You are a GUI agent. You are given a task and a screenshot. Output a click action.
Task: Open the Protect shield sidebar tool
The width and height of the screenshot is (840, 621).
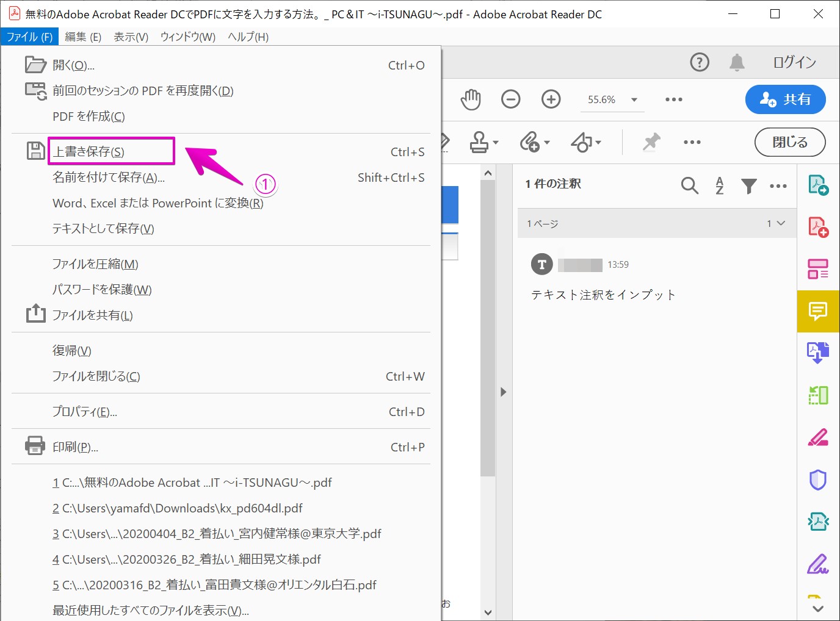(x=818, y=480)
